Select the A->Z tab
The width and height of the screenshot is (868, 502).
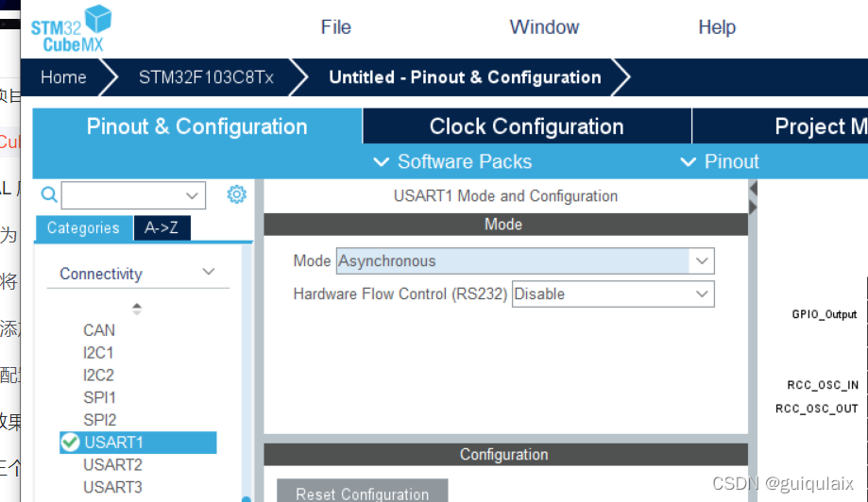[162, 227]
